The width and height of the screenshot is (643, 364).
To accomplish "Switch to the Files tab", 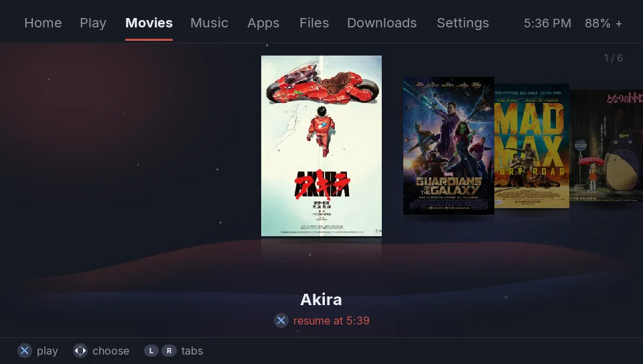I will coord(314,23).
